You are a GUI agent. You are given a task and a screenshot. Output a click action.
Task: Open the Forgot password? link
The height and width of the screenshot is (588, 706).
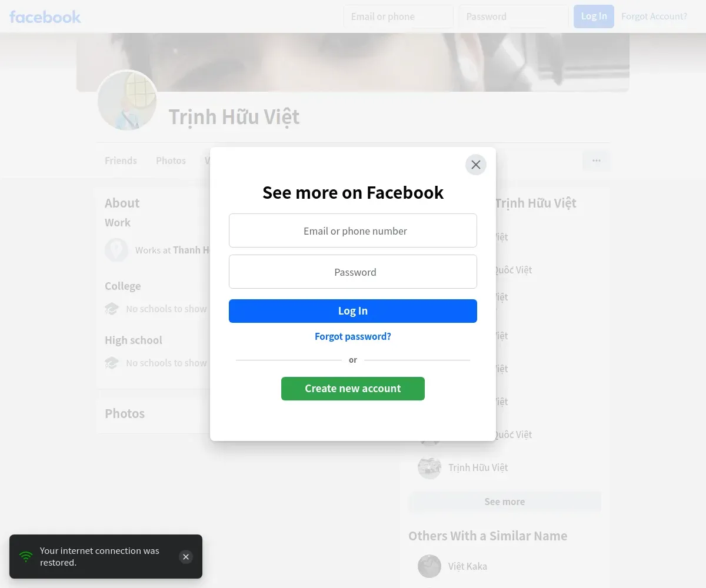point(353,336)
